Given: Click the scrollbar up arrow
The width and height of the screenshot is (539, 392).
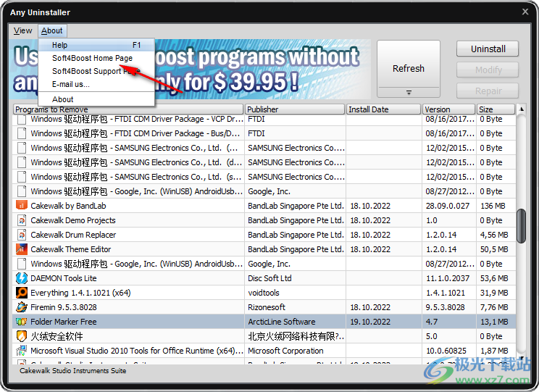Looking at the screenshot, I should pyautogui.click(x=522, y=109).
